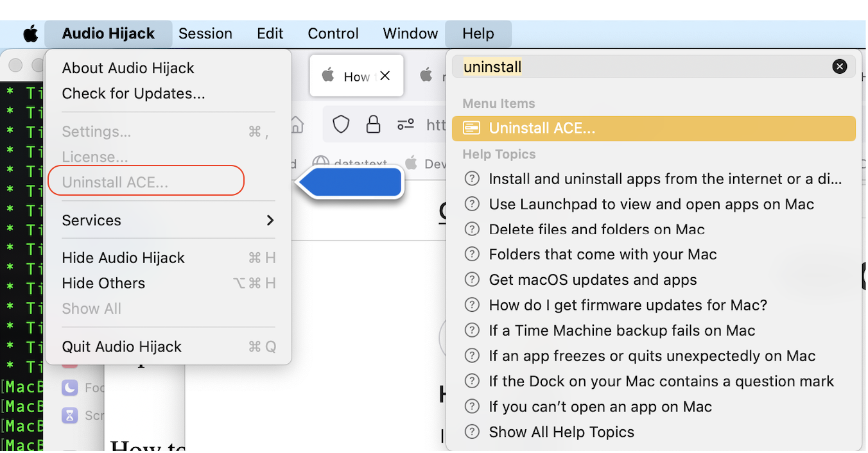Close the 'How' browser tab
868x453 pixels.
(x=385, y=76)
